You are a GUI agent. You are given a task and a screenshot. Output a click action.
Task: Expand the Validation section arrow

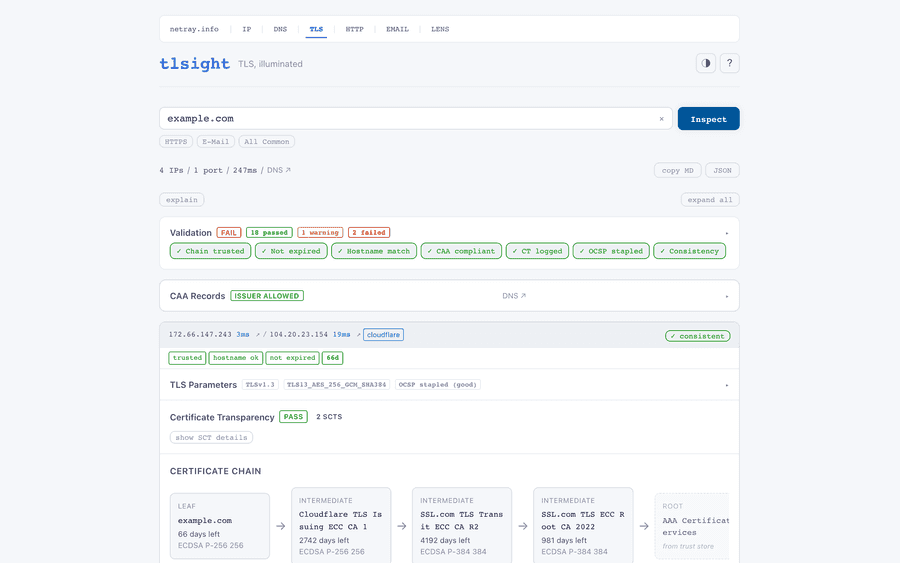[x=727, y=233]
